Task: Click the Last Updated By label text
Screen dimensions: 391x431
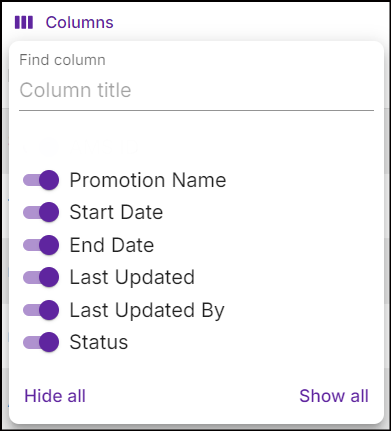Action: coord(147,310)
